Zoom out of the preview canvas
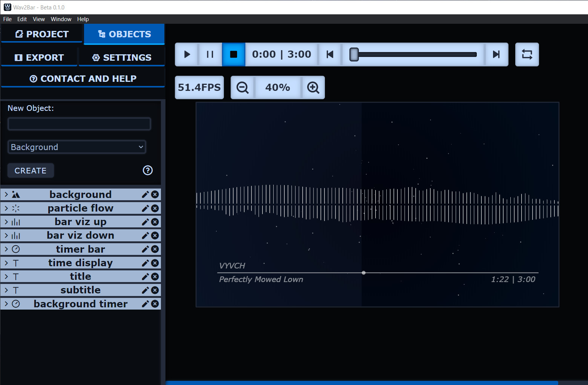 [x=242, y=87]
